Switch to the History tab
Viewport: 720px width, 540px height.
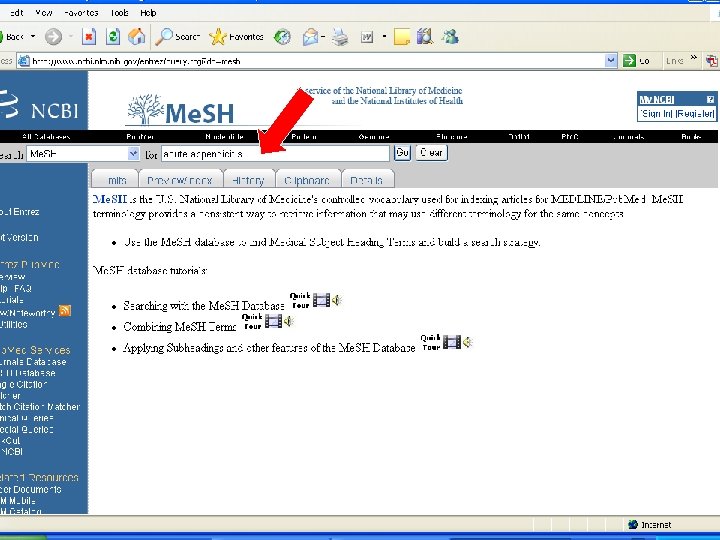(248, 180)
